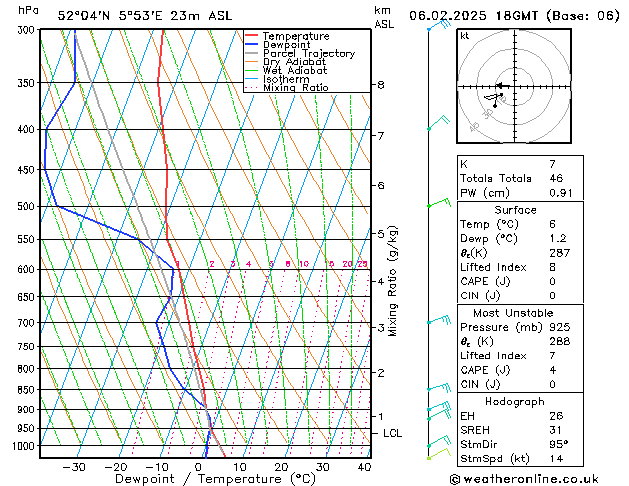Select the Parcel Trajectory legend entry
This screenshot has width=629, height=486.
coord(300,53)
